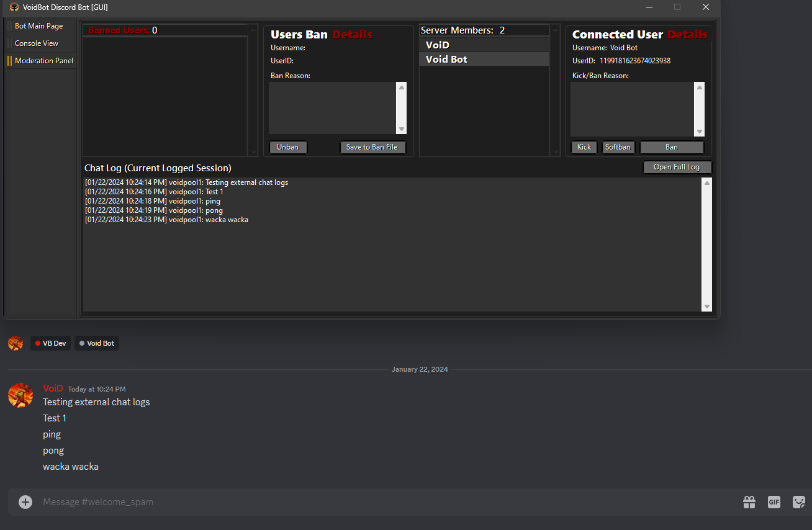
Task: Click VoiD's avatar beside the chat message
Action: coord(20,395)
